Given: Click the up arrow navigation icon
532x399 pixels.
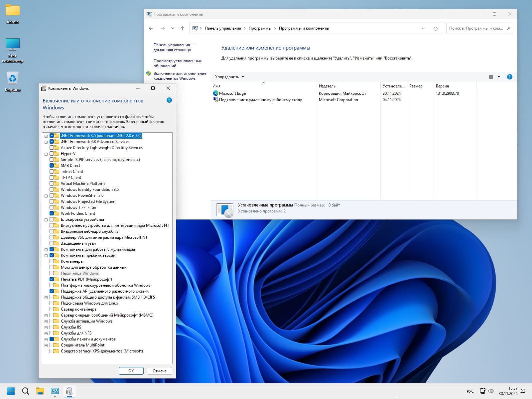Looking at the screenshot, I should (182, 28).
